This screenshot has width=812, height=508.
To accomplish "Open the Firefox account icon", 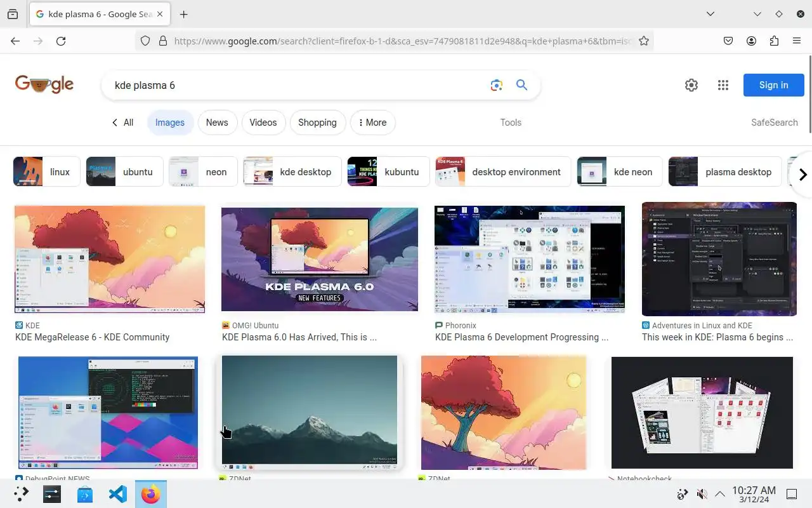I will click(x=751, y=41).
